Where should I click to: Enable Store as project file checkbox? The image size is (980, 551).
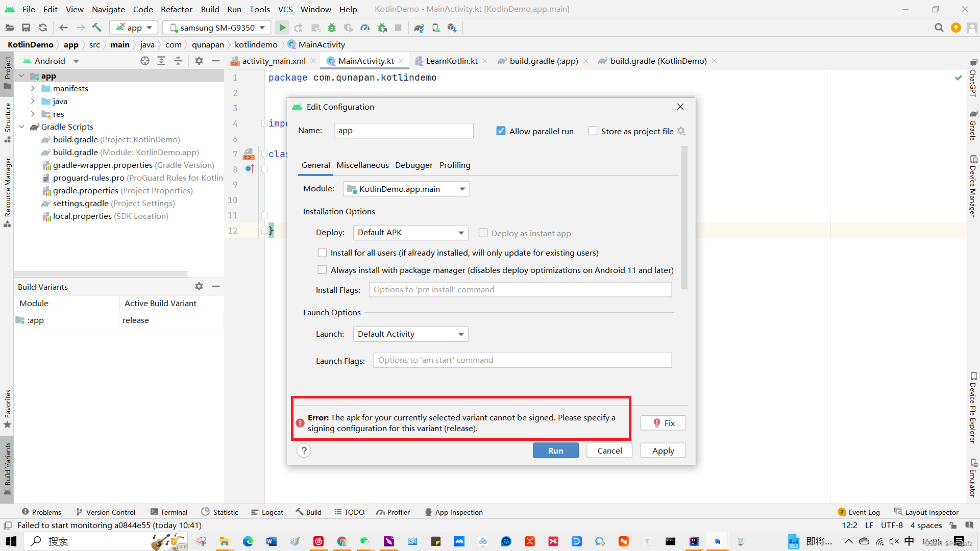pos(593,131)
